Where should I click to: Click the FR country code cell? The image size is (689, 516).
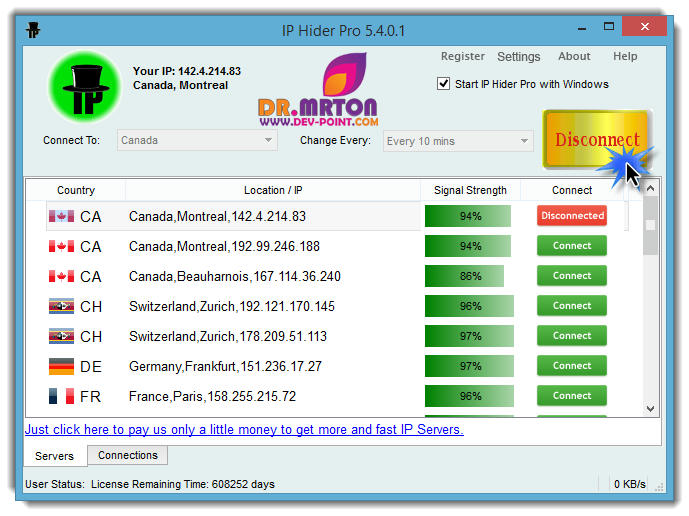click(91, 396)
